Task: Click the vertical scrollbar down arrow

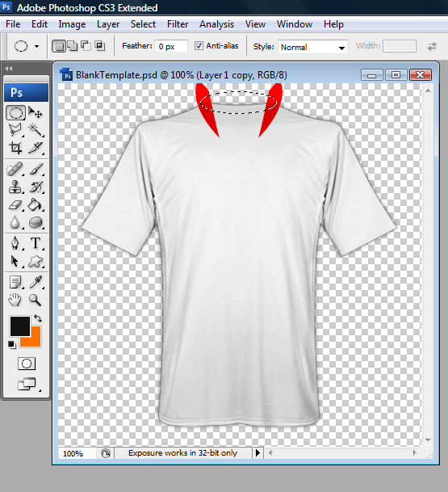Action: [428, 440]
